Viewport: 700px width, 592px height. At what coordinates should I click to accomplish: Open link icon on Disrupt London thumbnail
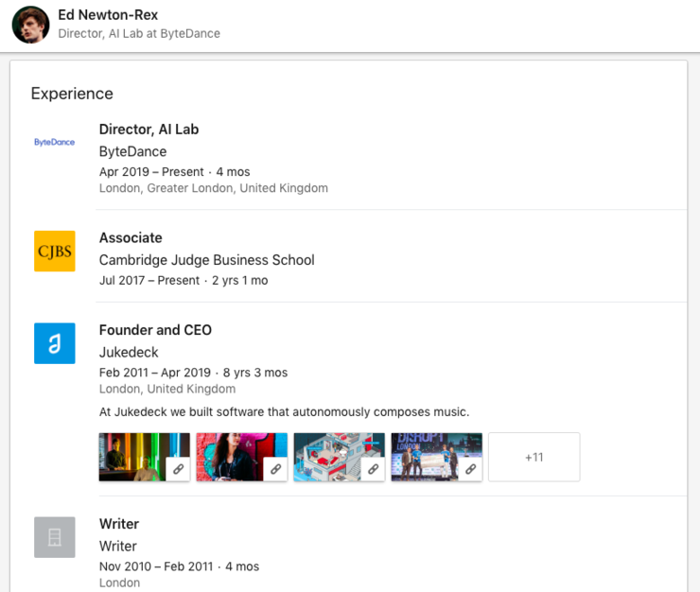470,469
